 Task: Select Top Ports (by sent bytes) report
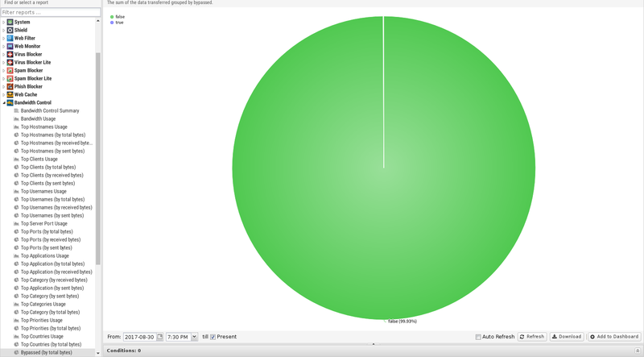[x=47, y=248]
